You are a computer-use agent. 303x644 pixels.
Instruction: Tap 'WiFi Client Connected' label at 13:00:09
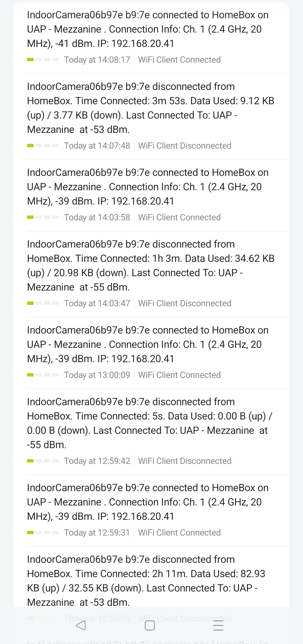179,375
